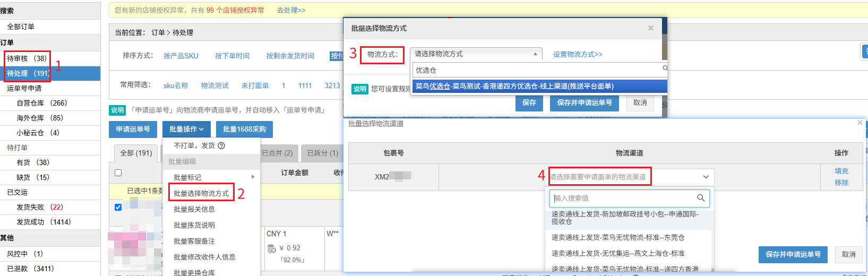Select 批量报关信息 menu entry
This screenshot has height=276, width=868.
coord(194,209)
